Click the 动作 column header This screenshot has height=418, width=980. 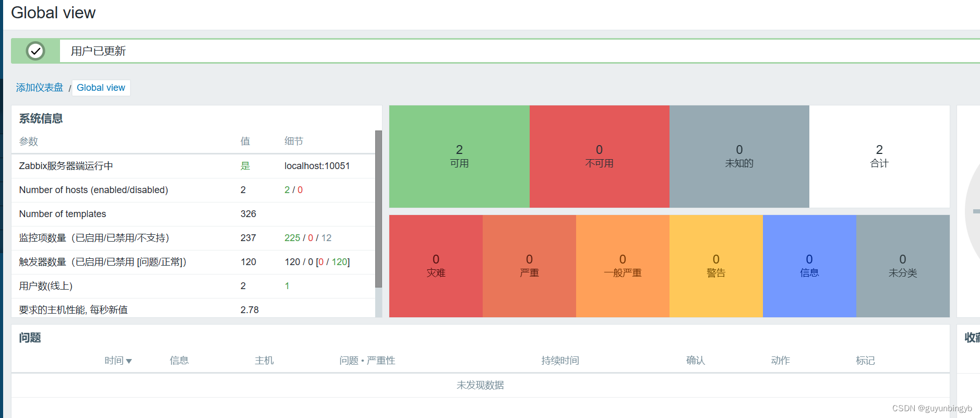pos(781,361)
